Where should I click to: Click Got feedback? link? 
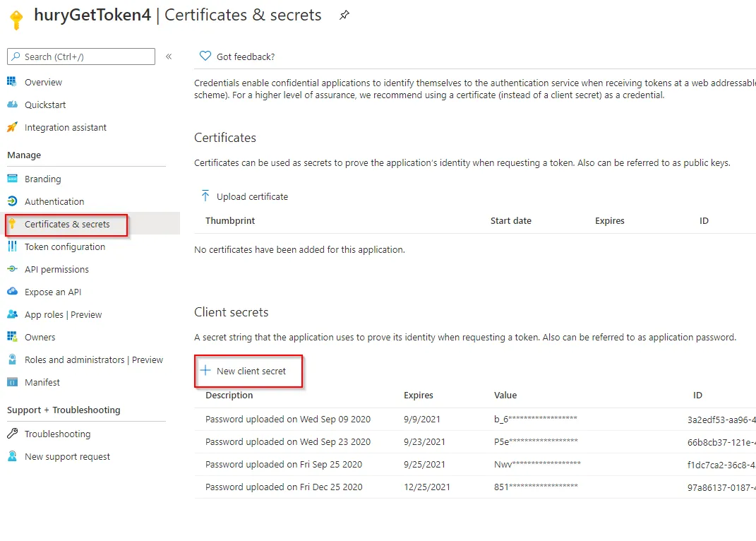(246, 57)
